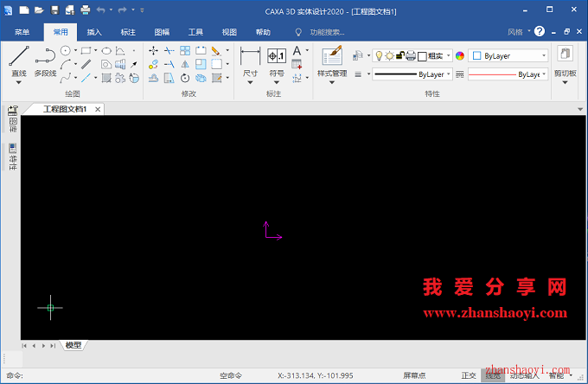Switch to the 视图 ribbon tab
Screen dimensions: 588x384
click(229, 32)
